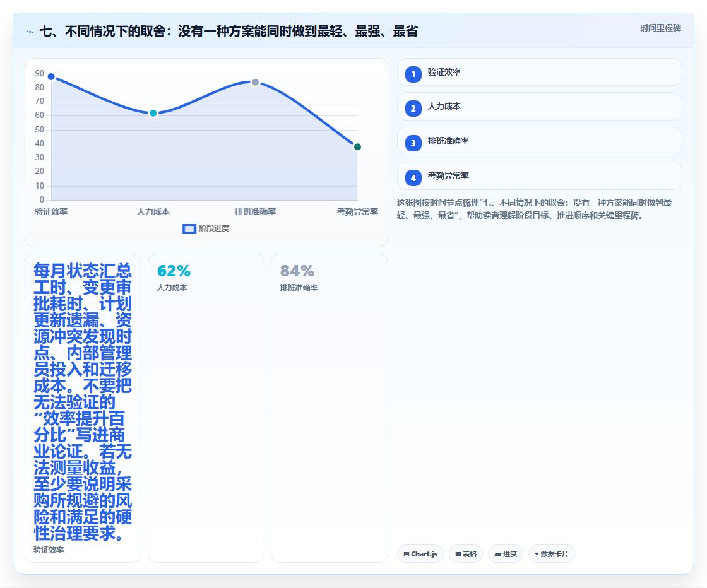
Task: Click the 50 value on the y-axis
Action: click(40, 130)
